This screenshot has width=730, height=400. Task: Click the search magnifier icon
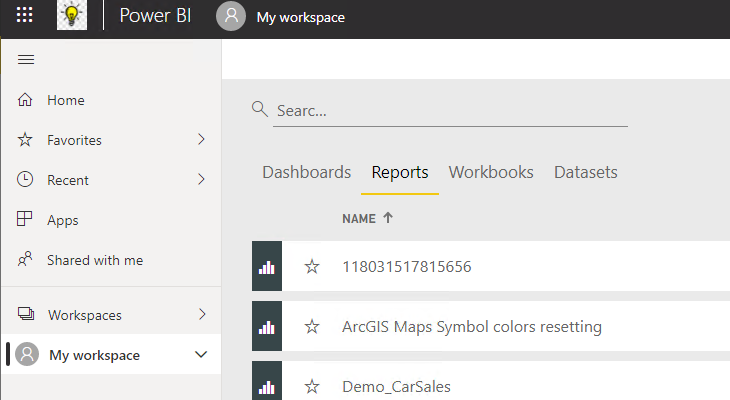click(260, 109)
